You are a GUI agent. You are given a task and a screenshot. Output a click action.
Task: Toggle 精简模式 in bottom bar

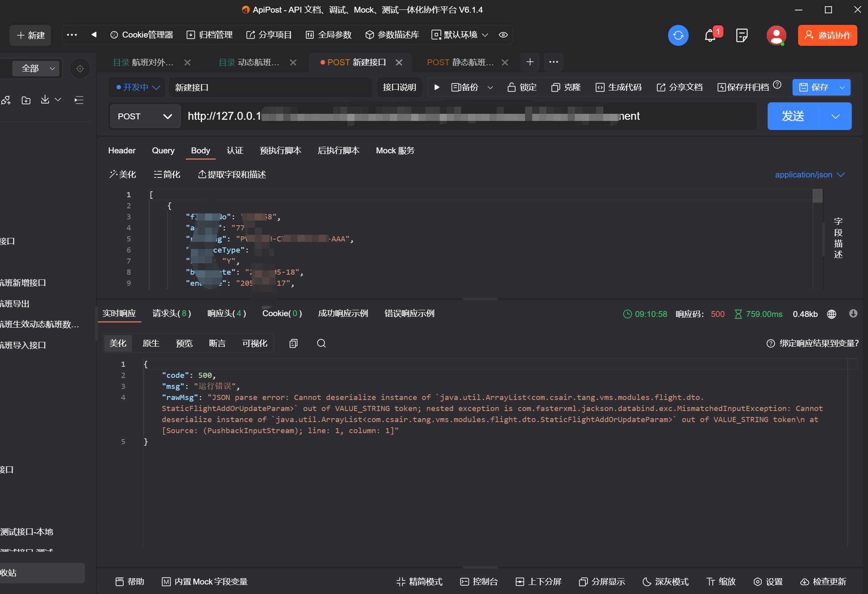point(419,581)
